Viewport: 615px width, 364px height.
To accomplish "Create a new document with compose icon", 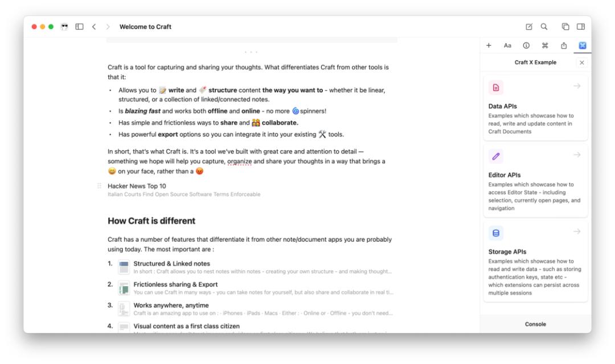I will tap(528, 27).
